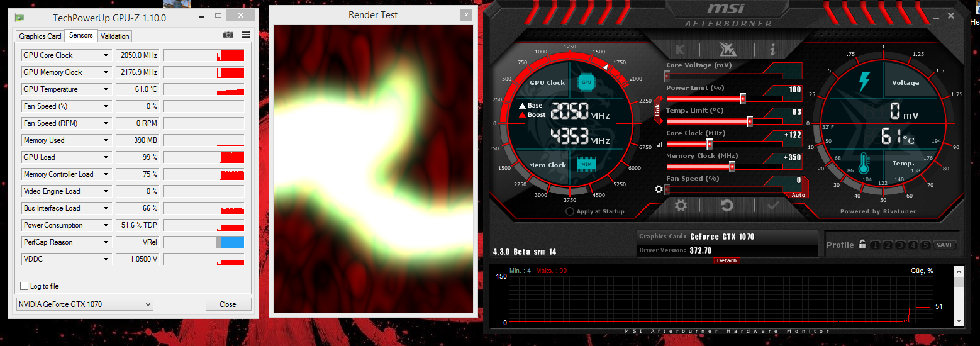This screenshot has height=346, width=980.
Task: Click the GPU-Z title bar app icon
Action: pos(20,18)
